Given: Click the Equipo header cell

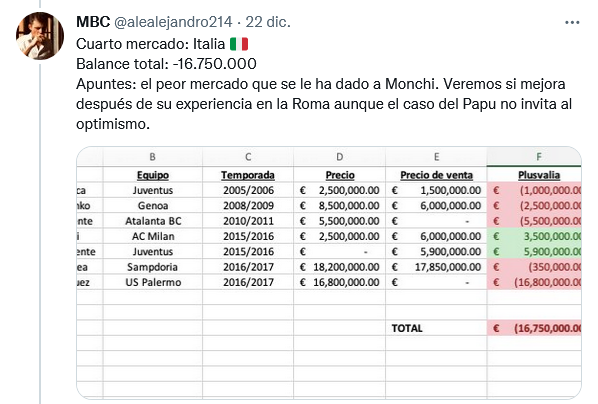Looking at the screenshot, I should (x=153, y=175).
